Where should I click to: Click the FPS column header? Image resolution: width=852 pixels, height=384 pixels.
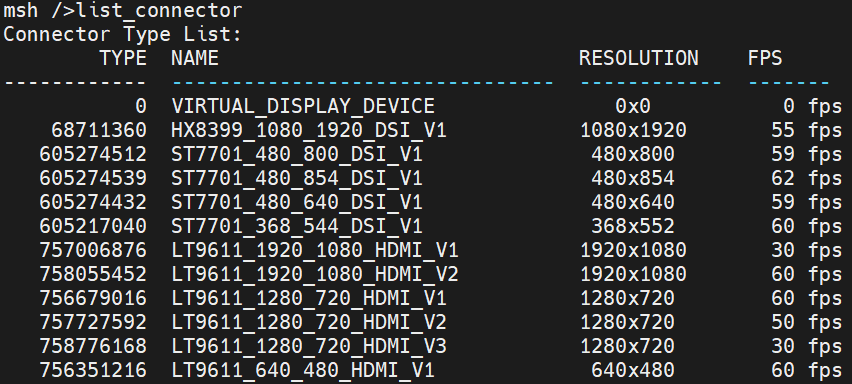[765, 58]
